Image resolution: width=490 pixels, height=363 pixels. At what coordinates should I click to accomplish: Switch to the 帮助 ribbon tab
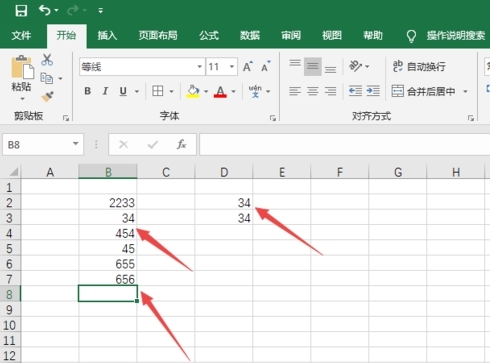[x=373, y=35]
